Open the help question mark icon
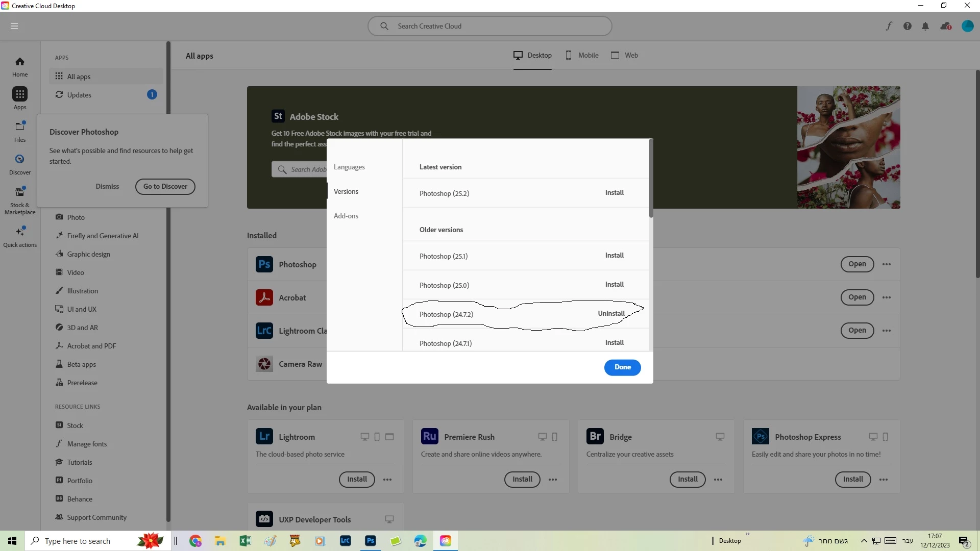The width and height of the screenshot is (980, 551). [x=907, y=26]
